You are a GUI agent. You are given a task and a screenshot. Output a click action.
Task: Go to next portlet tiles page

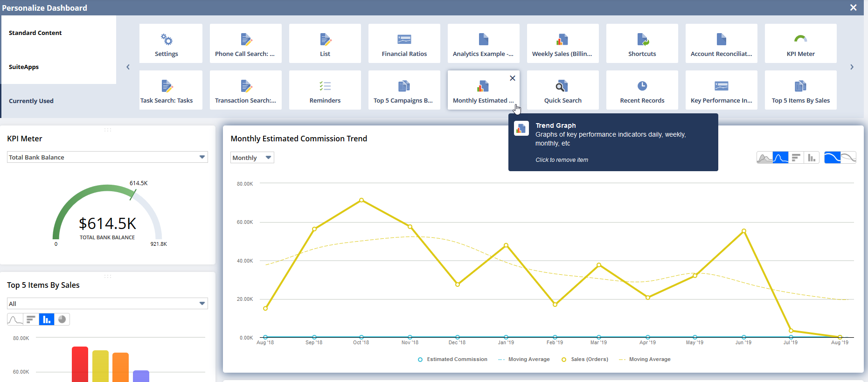click(x=852, y=67)
